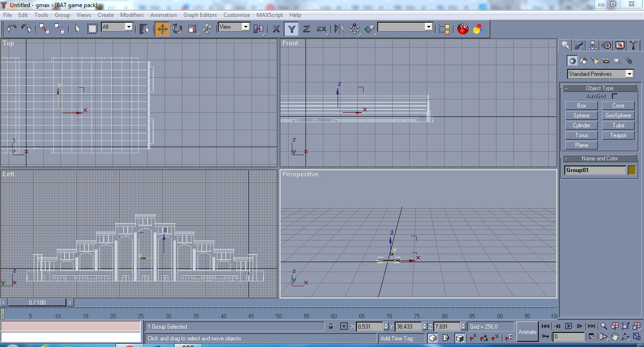Screen dimensions: 644x347
Task: Enable the AutoGrid checkbox
Action: click(x=615, y=97)
